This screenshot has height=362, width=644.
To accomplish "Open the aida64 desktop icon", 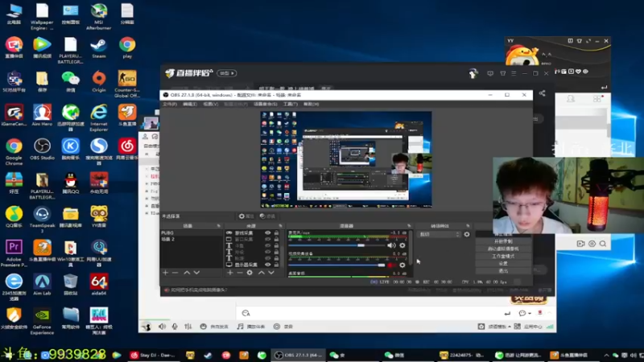I will pos(98,285).
